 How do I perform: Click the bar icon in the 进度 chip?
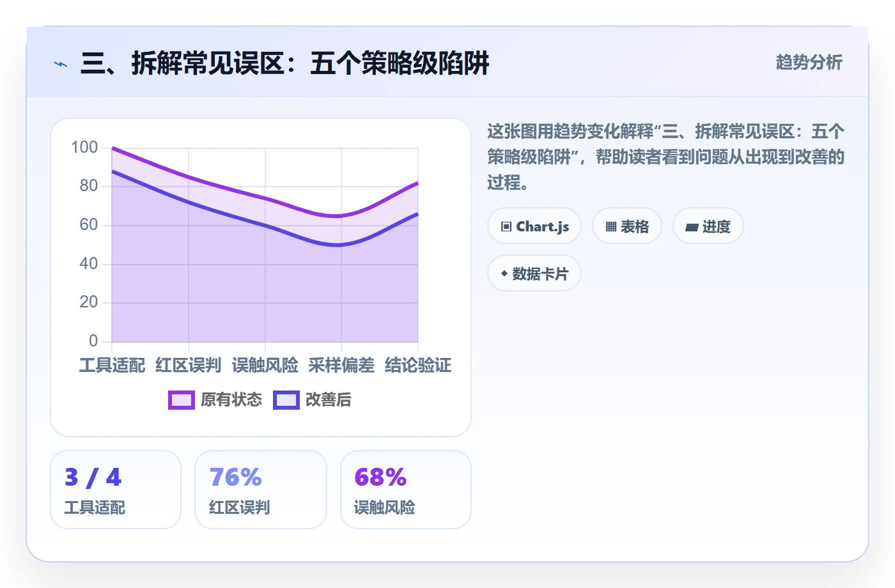click(x=692, y=227)
